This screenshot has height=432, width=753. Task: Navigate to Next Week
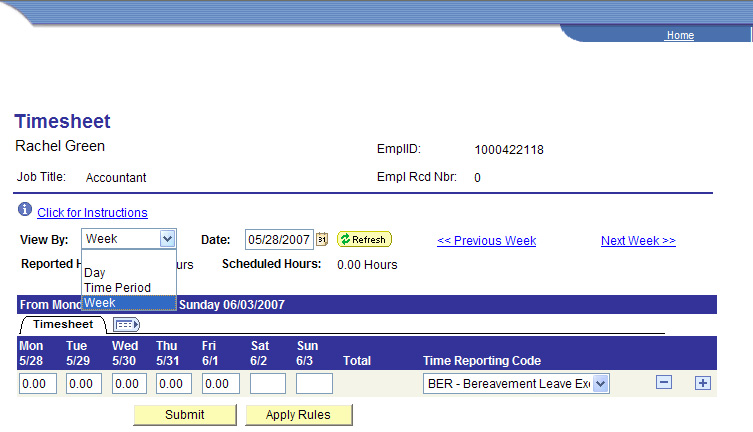coord(638,240)
